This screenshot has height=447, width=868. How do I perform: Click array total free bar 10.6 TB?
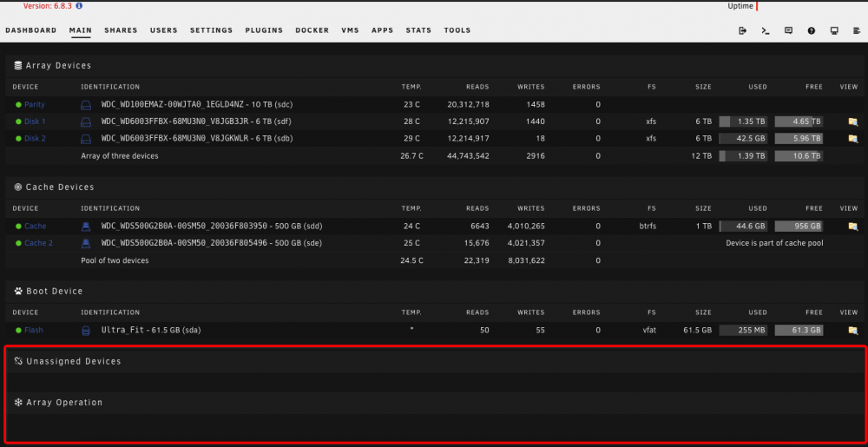pos(799,156)
